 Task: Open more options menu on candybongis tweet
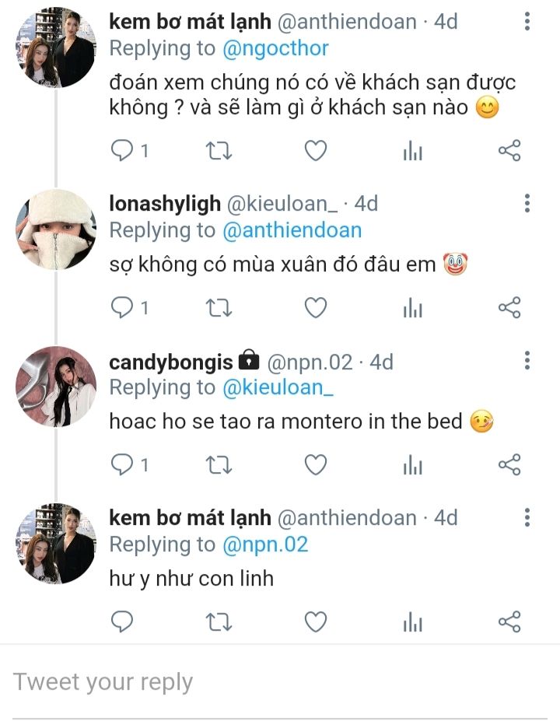pyautogui.click(x=527, y=361)
